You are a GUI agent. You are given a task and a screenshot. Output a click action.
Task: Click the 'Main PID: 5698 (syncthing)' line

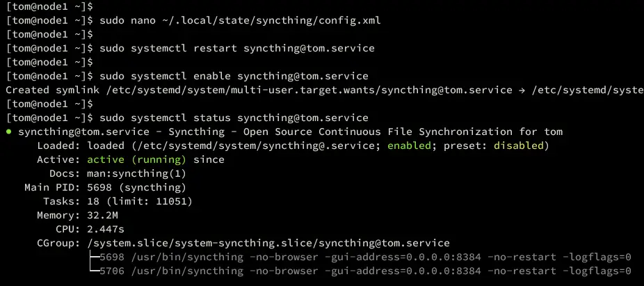click(105, 188)
